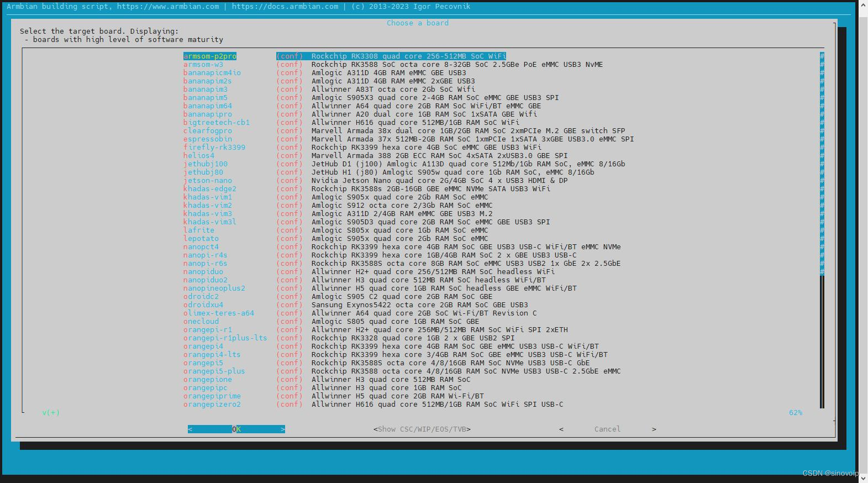Select orangepi5-plus board
The height and width of the screenshot is (483, 868).
402,371
